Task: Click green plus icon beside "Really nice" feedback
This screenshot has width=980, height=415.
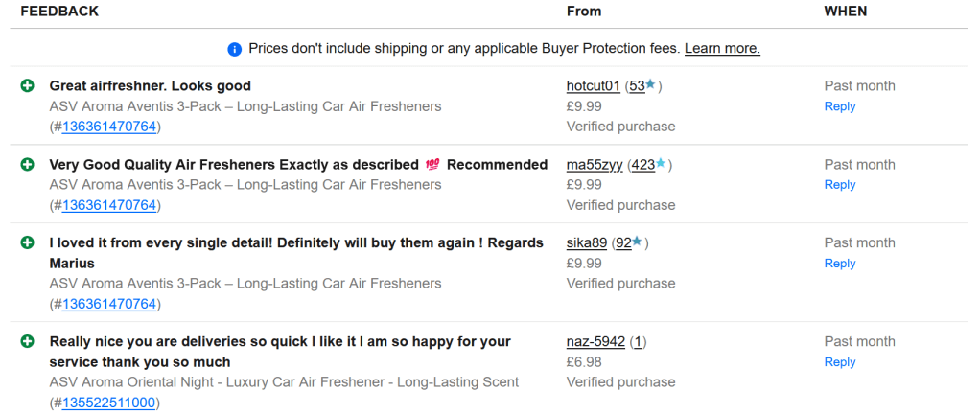Action: (x=28, y=342)
